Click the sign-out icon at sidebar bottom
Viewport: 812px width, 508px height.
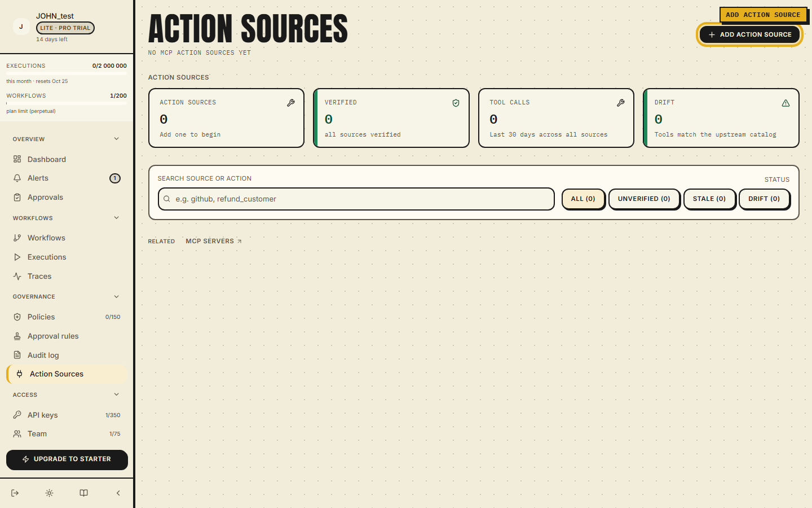pyautogui.click(x=15, y=493)
